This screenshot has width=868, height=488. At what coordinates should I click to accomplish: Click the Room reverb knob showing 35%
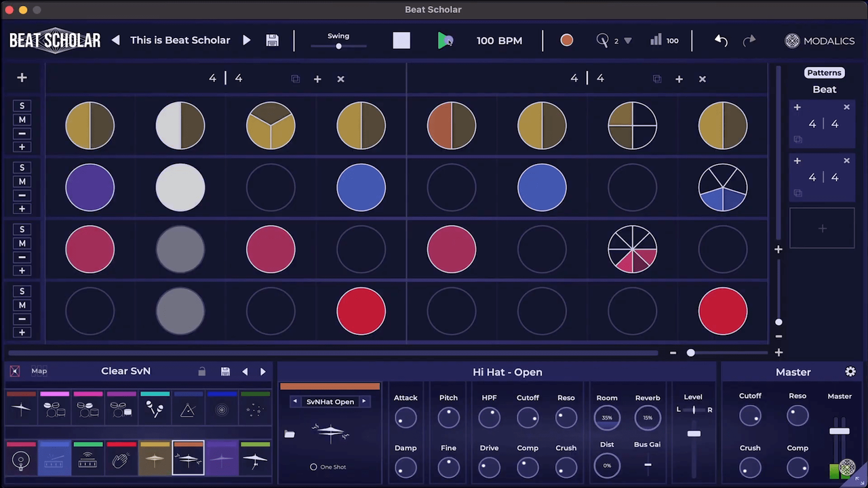pos(607,418)
